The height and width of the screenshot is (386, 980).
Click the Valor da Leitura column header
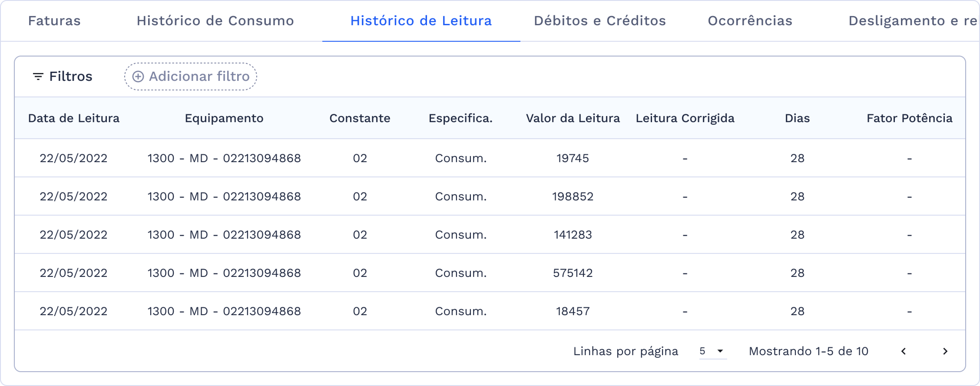tap(573, 118)
